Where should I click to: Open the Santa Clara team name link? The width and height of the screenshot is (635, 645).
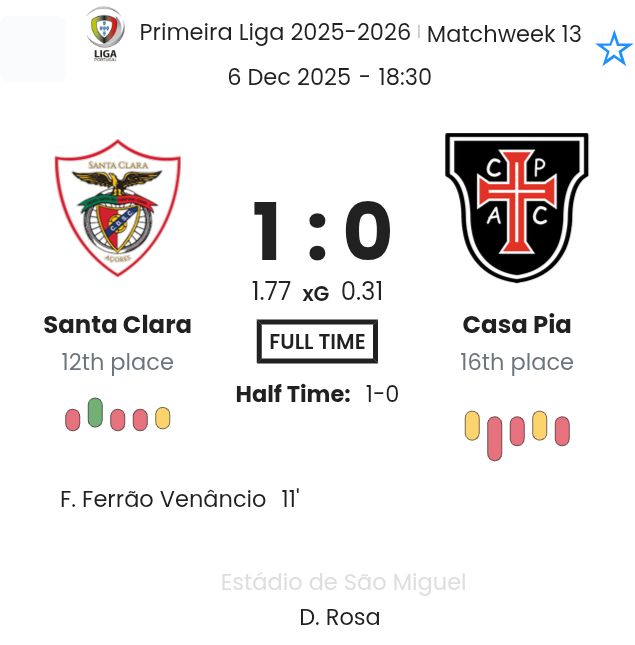pos(117,325)
